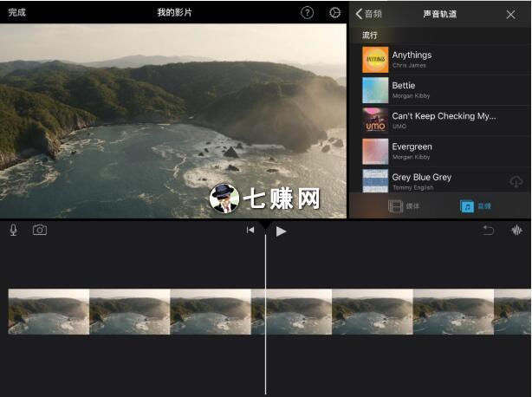Choose the Grey Blue Grey title
The image size is (532, 397).
(422, 177)
